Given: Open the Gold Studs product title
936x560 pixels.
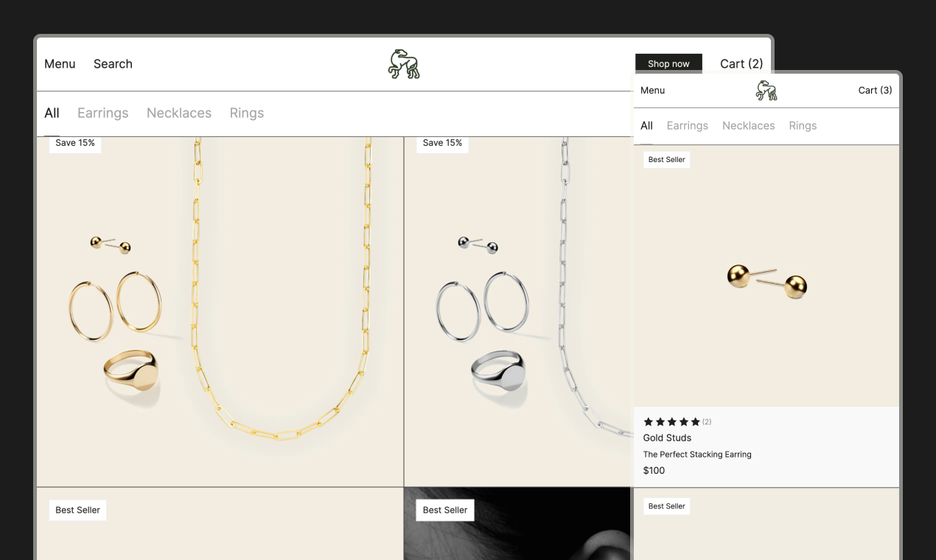Looking at the screenshot, I should tap(667, 438).
